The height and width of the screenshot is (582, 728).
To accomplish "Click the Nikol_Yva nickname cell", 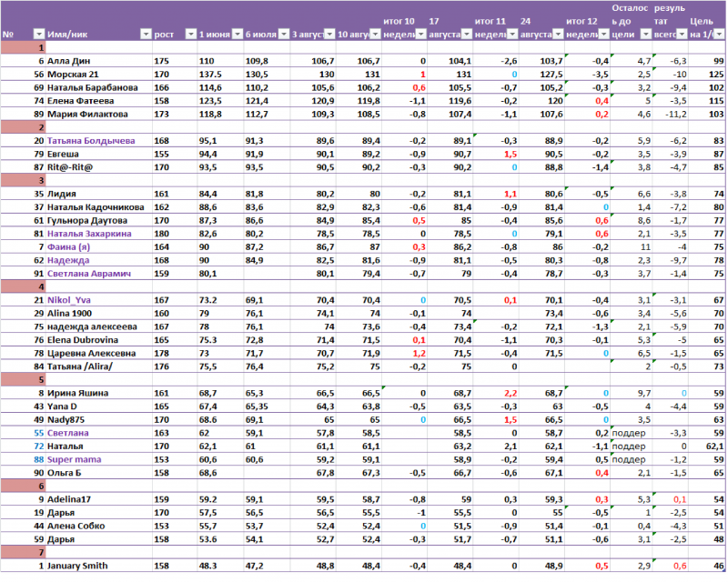I will (x=72, y=299).
